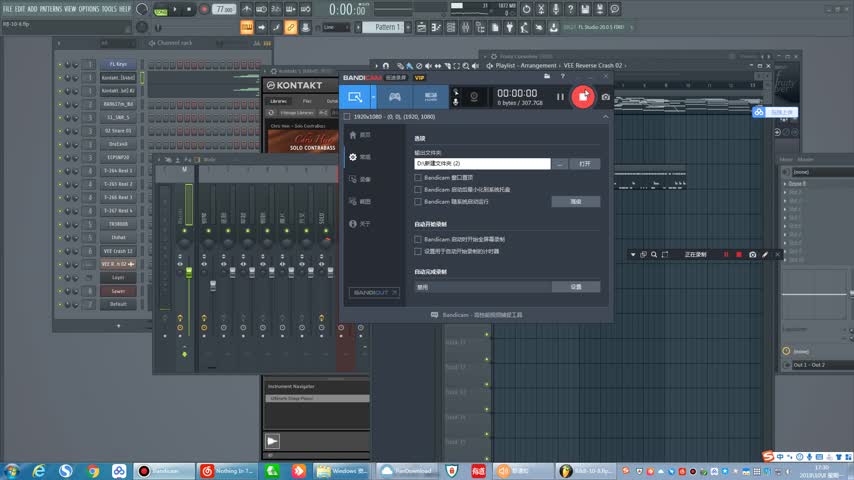Click the open folder button beside the path
This screenshot has height=480, width=854.
[x=584, y=163]
